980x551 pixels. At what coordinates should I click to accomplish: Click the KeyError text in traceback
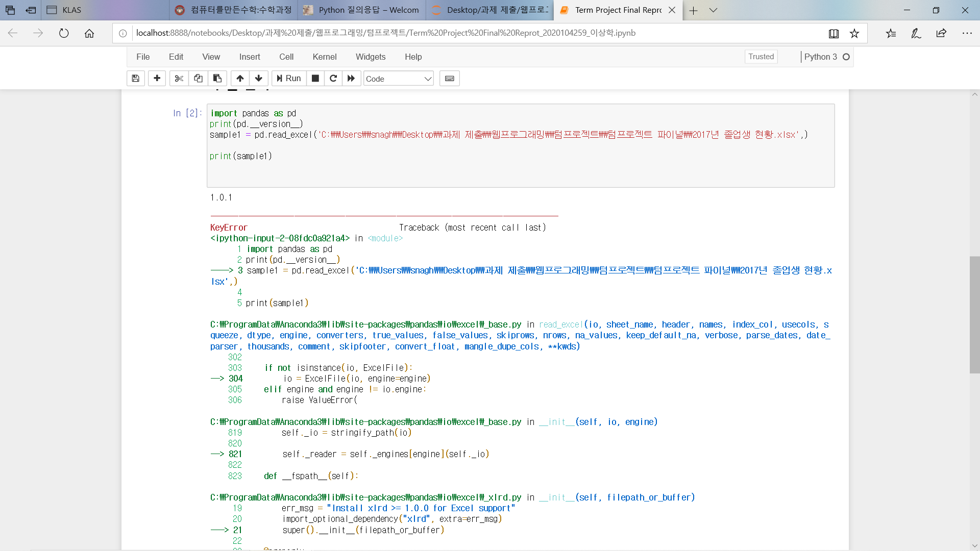click(229, 228)
